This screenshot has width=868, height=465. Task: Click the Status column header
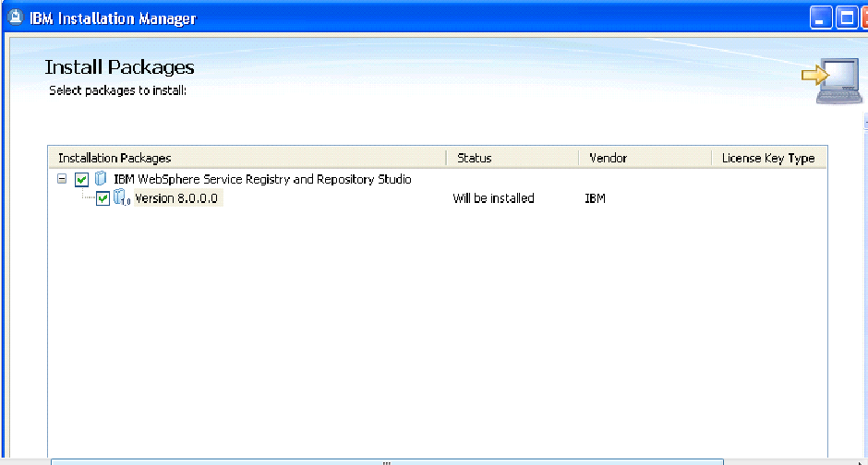pos(512,158)
